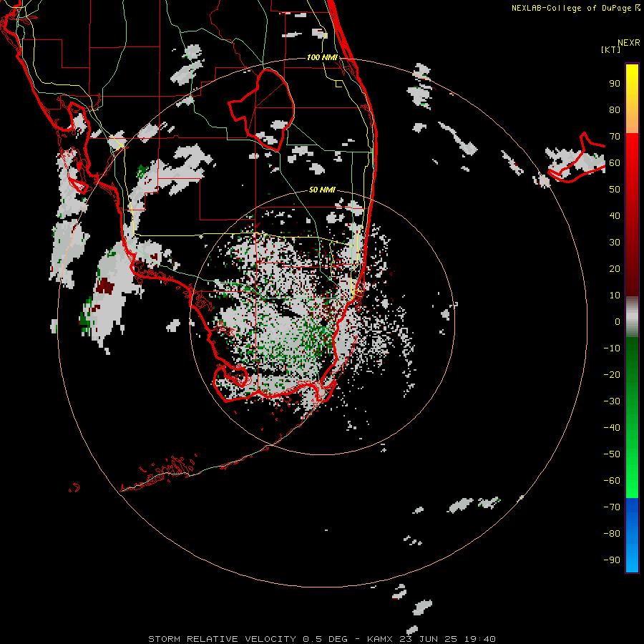Click the NEXR label above the color scale
This screenshot has height=644, width=644.
click(x=629, y=43)
